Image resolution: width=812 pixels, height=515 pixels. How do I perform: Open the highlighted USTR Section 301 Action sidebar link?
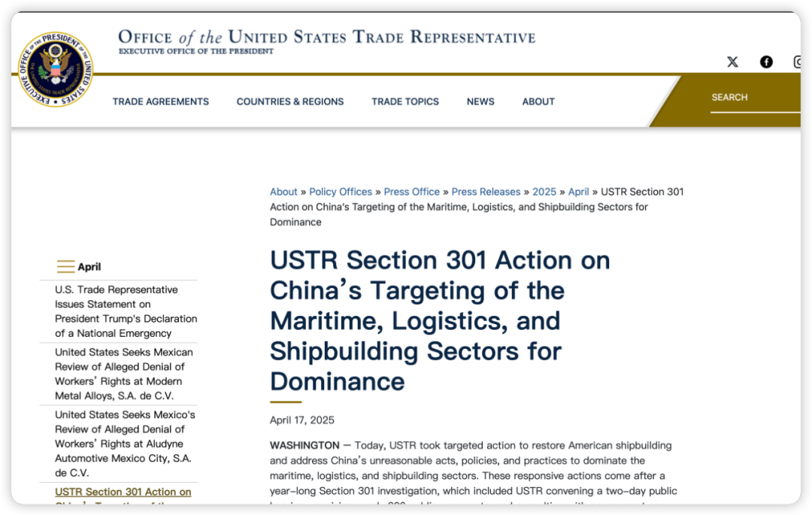pyautogui.click(x=123, y=496)
